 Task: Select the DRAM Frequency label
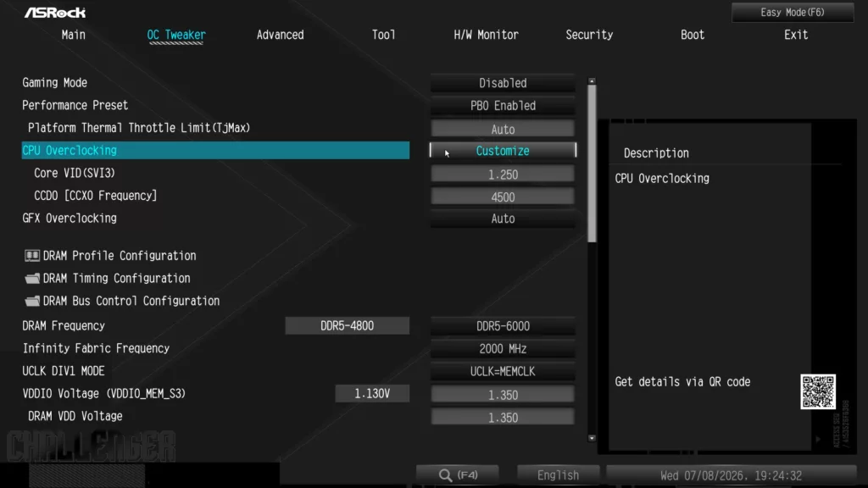(64, 326)
